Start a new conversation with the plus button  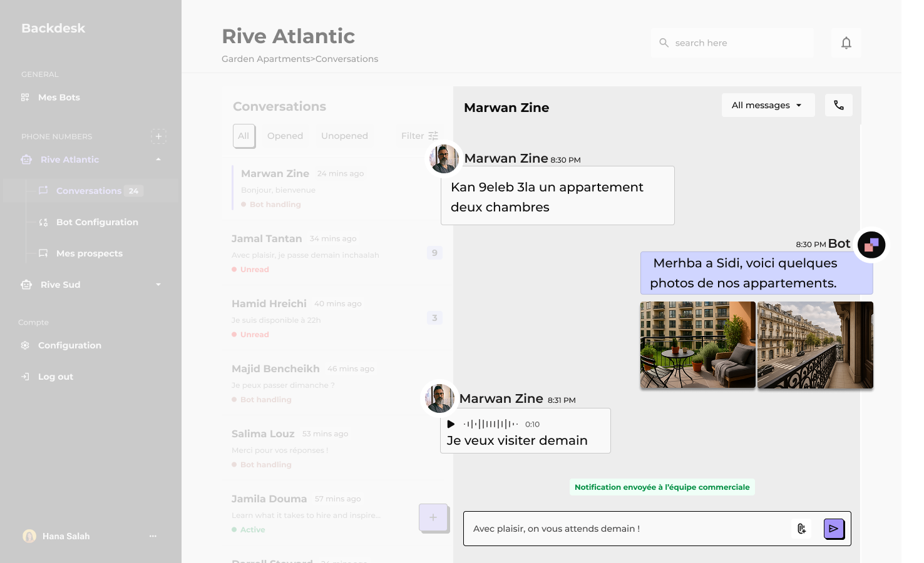pos(433,517)
